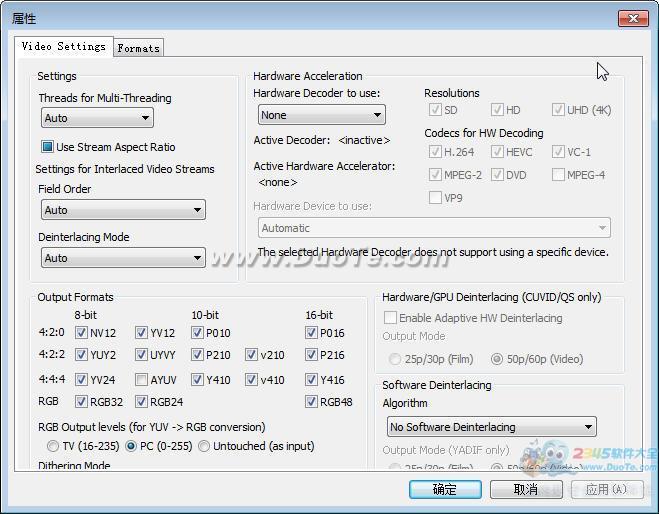Uncheck the P010 output format

197,333
